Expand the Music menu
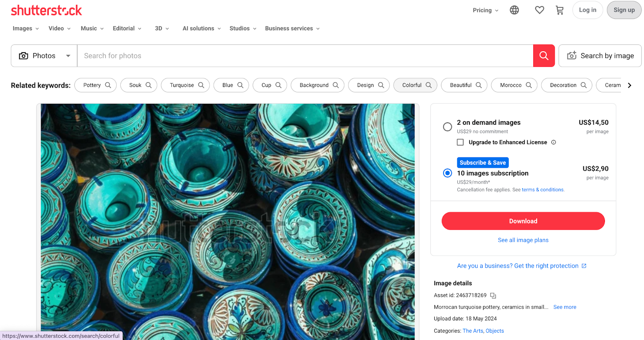The image size is (644, 340). click(92, 28)
